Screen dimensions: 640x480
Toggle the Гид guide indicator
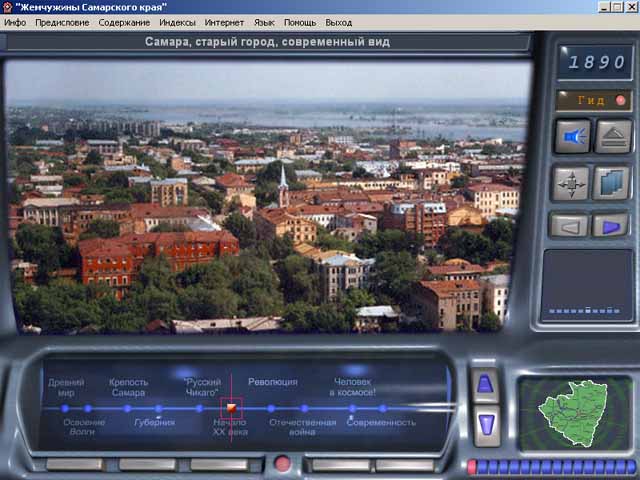click(x=593, y=100)
